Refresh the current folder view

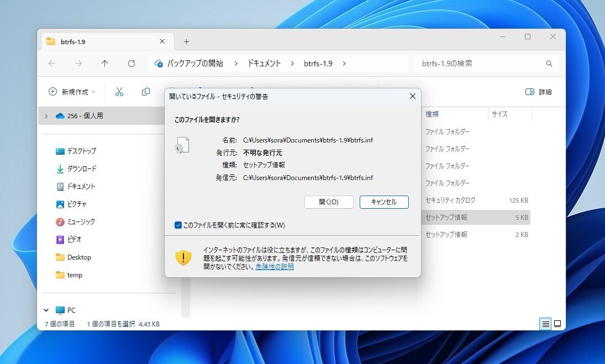tap(131, 64)
